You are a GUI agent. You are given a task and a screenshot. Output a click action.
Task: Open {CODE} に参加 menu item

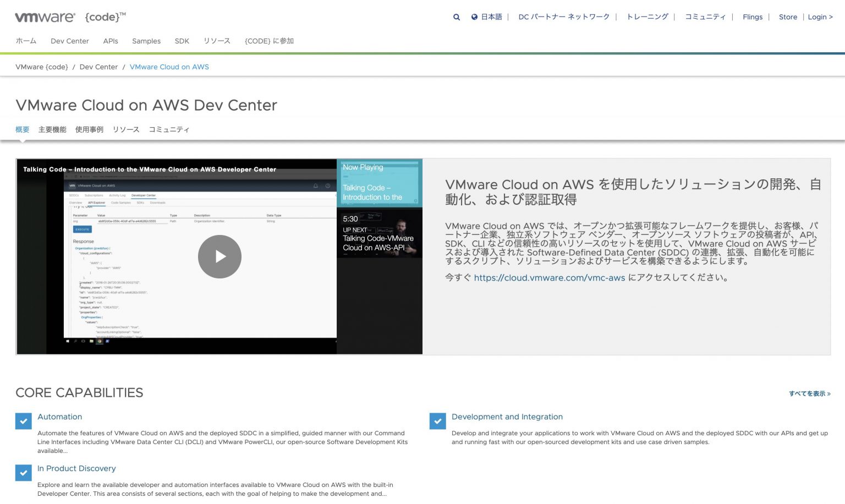coord(269,41)
